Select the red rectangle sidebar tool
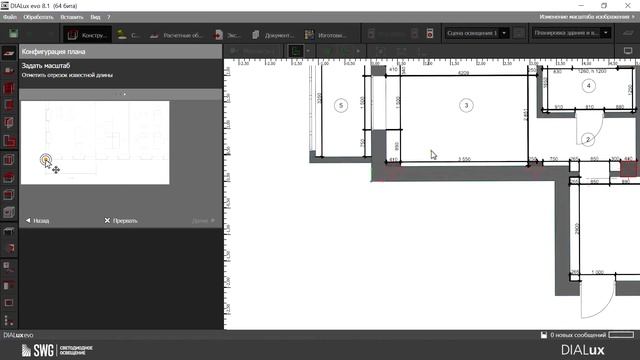Viewport: 640px width, 360px height. (x=9, y=303)
